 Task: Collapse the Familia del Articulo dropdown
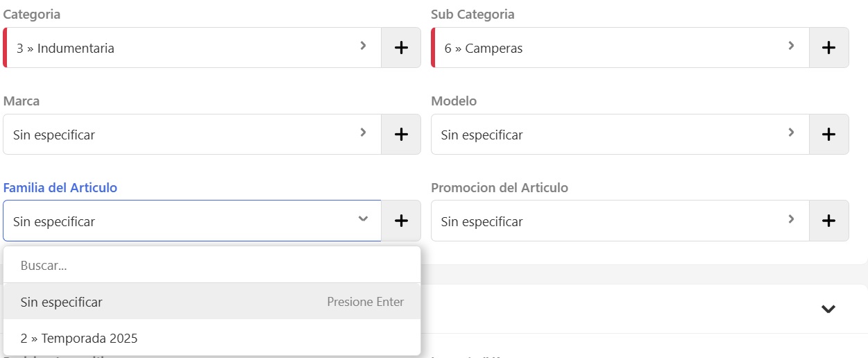363,219
